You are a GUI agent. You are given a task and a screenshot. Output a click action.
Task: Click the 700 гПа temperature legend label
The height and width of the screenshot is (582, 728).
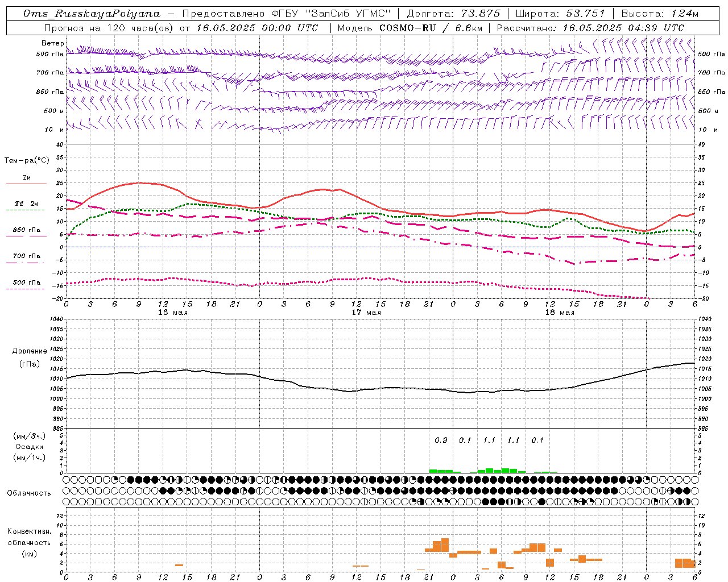tap(27, 256)
